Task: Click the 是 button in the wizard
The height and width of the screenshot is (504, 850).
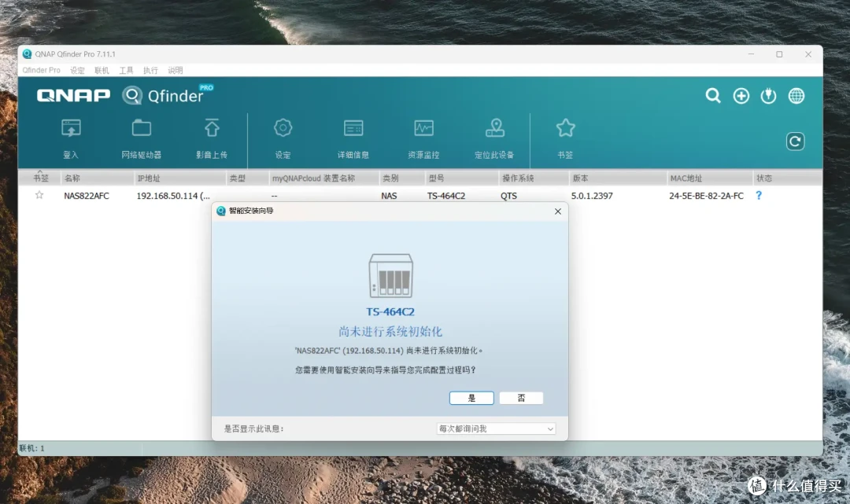Action: [x=471, y=398]
